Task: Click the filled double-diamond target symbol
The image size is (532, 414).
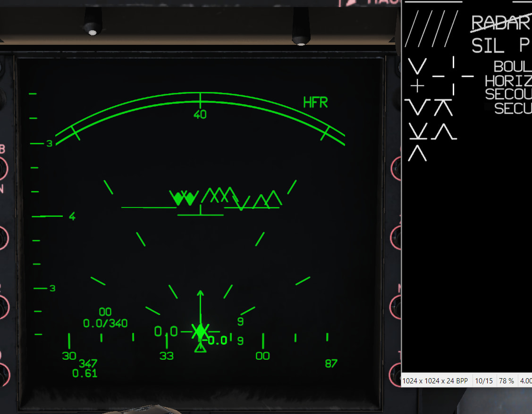Action: [184, 198]
